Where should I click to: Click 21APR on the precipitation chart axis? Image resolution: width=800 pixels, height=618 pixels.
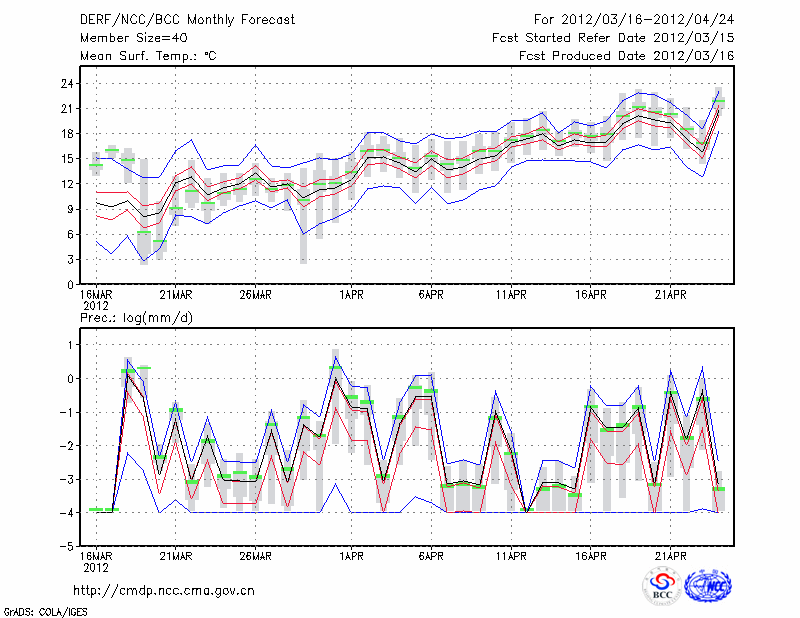(671, 556)
